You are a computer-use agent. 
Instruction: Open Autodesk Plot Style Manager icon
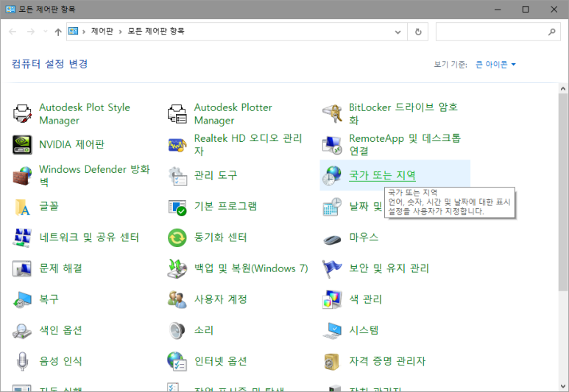[22, 114]
